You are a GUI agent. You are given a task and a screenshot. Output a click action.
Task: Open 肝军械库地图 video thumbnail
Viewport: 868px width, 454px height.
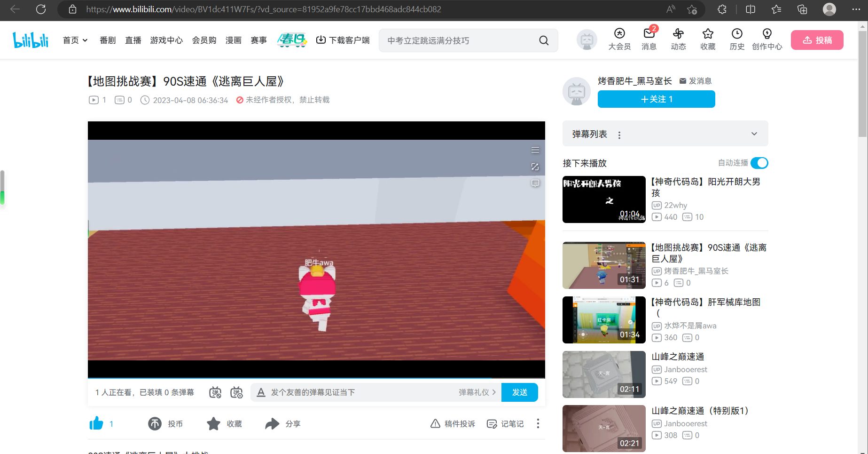pos(604,320)
